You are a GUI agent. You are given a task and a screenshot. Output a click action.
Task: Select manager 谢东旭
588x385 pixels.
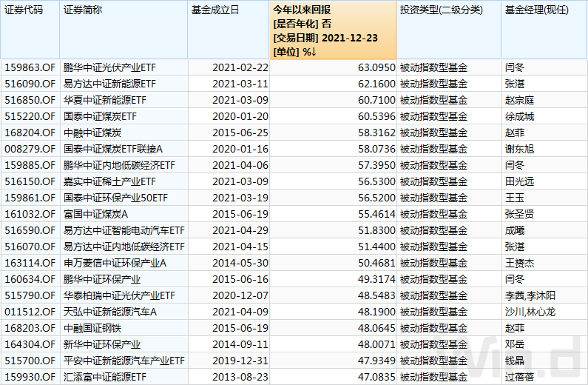click(x=519, y=150)
